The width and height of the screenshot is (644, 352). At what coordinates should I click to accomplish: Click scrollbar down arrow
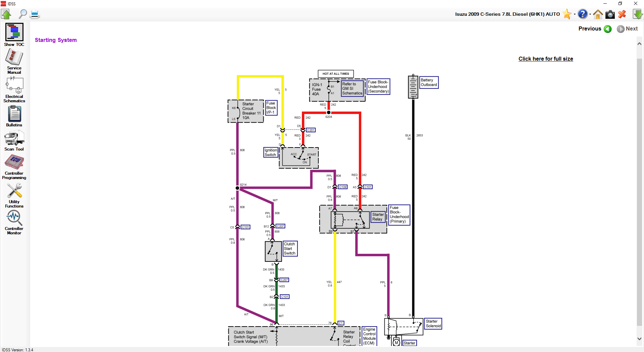(639, 339)
